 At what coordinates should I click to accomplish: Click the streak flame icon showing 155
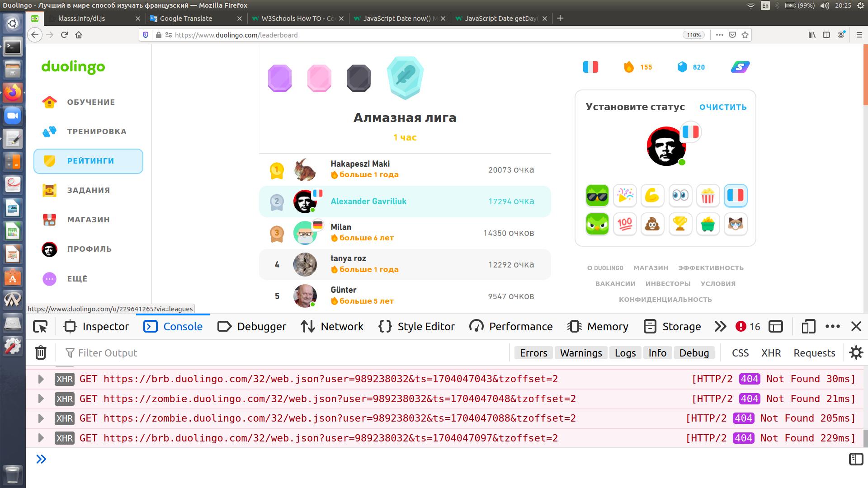click(629, 67)
